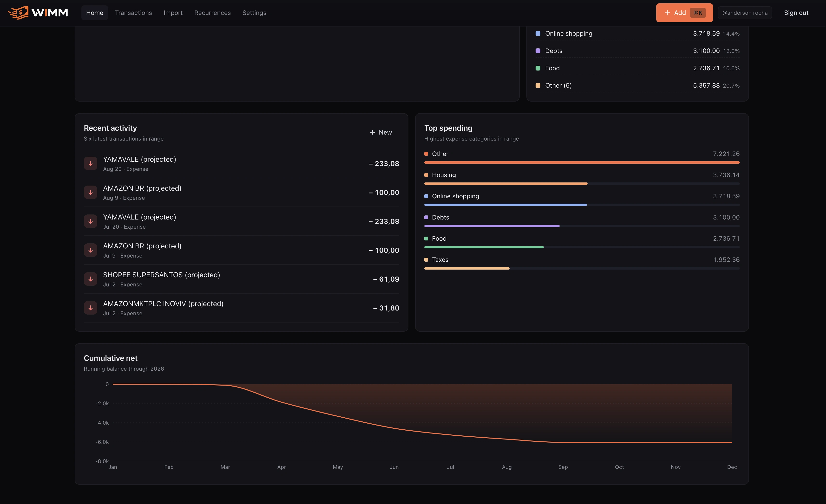Screen dimensions: 826x504
Task: Select Debts 12.0% legend row
Action: (637, 51)
